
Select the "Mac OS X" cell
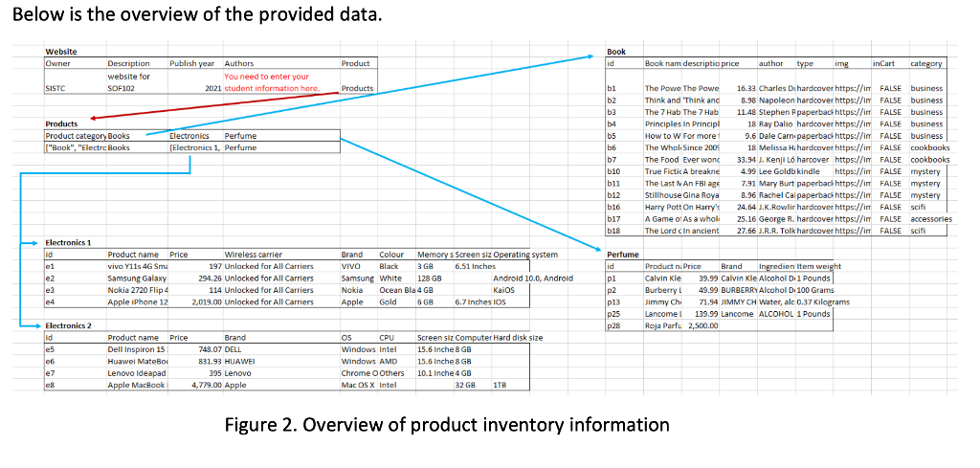coord(358,385)
